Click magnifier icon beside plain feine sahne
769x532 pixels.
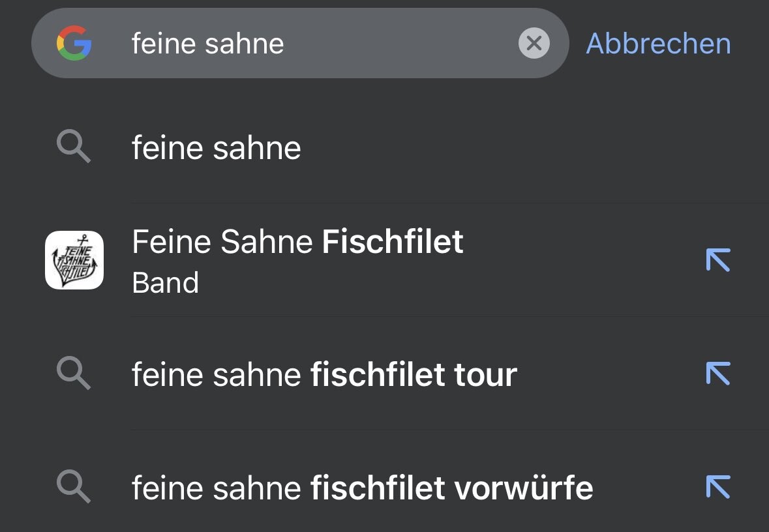(x=73, y=147)
